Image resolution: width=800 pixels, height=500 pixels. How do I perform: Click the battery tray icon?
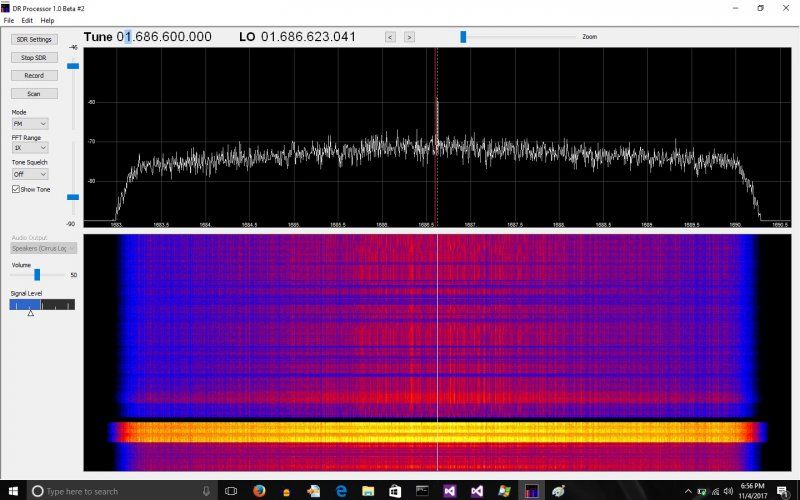[x=702, y=491]
